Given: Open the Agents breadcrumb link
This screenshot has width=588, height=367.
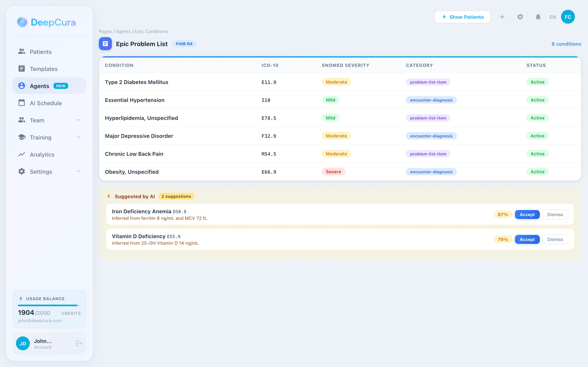Looking at the screenshot, I should (123, 31).
